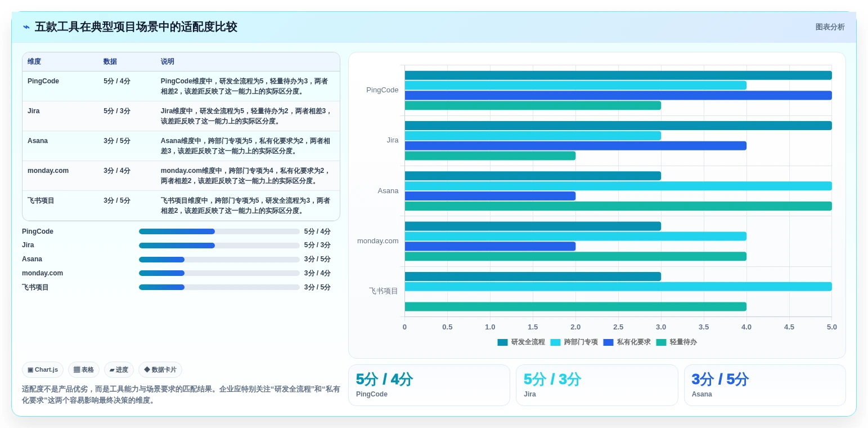
Task: Click PingCode's 轻量待办 green bar in chart
Action: coord(533,105)
